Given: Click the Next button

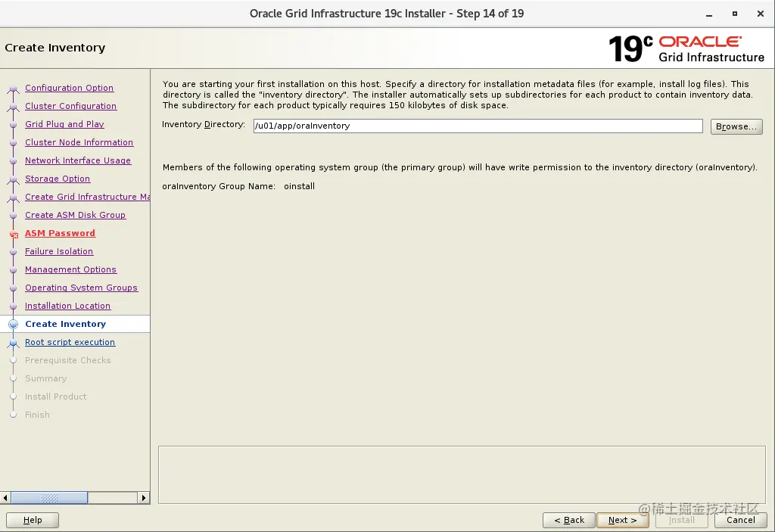Looking at the screenshot, I should 622,520.
